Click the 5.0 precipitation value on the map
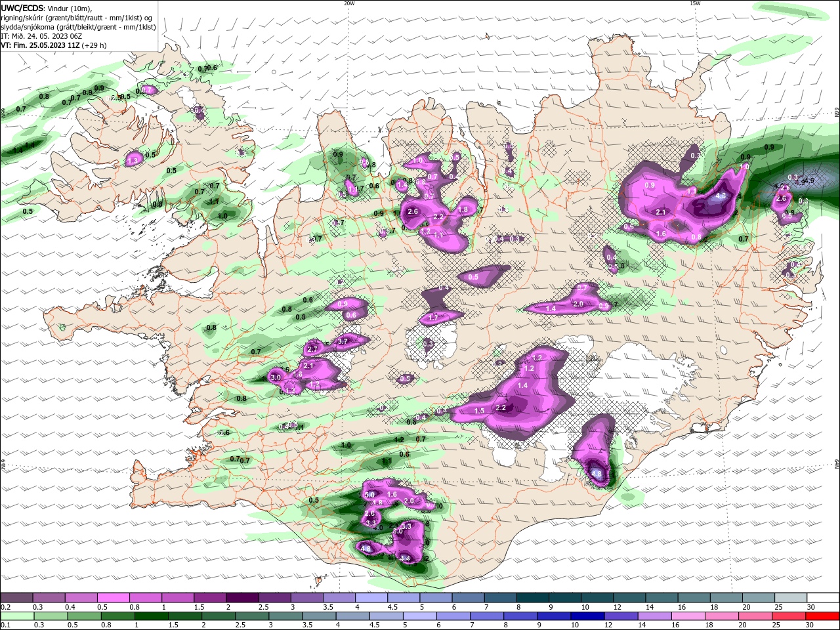Image resolution: width=840 pixels, height=630 pixels. coord(369,494)
